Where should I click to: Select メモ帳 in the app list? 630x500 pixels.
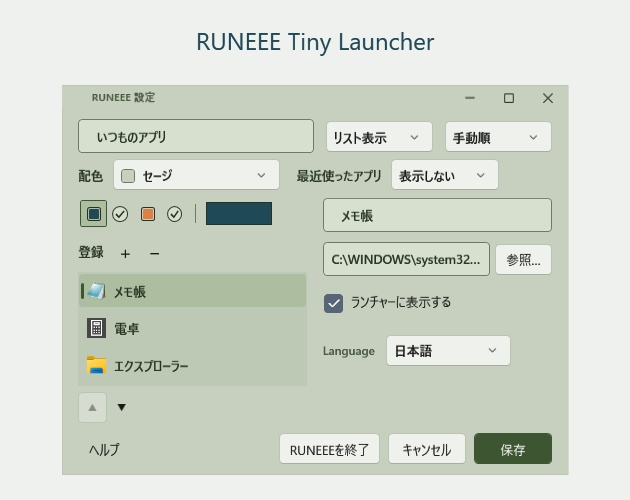click(192, 291)
